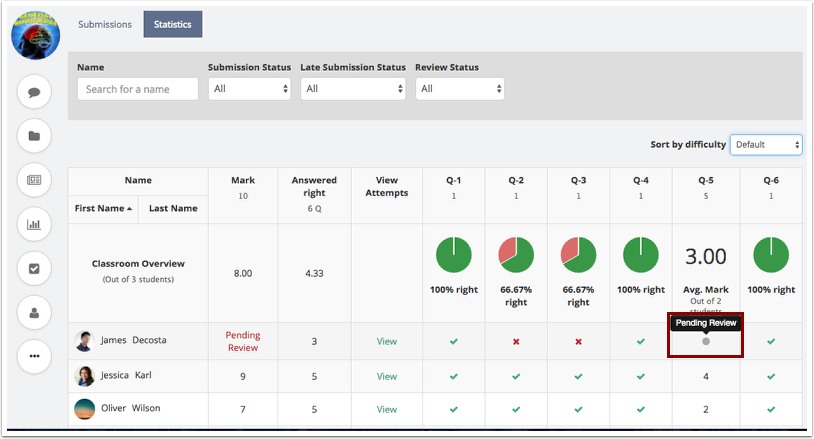Click James Decosta's Q-4 green checkmark
This screenshot has height=439, width=814.
[641, 341]
